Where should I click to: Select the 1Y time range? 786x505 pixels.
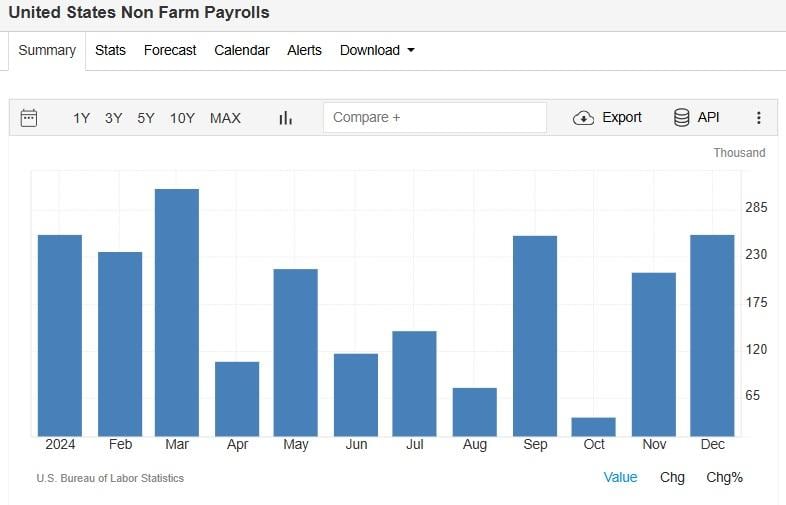point(82,118)
